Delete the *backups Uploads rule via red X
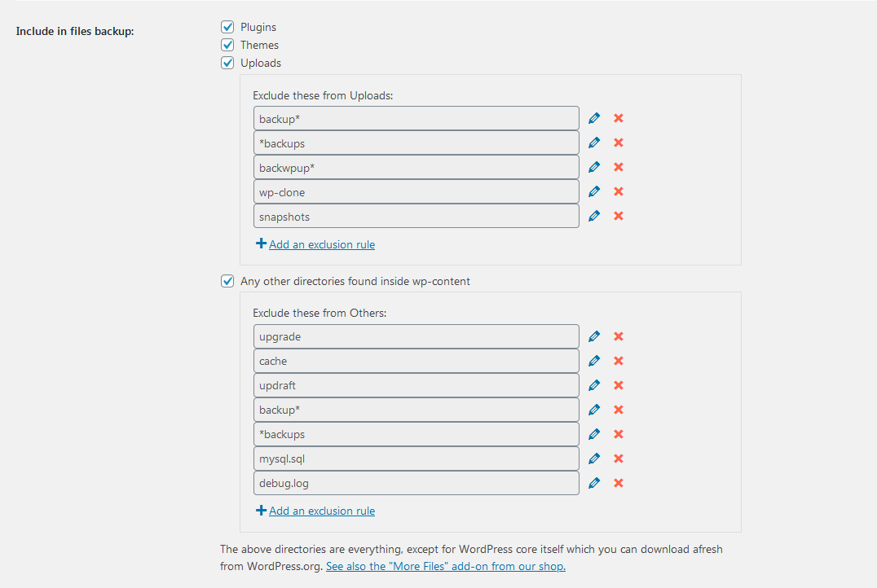This screenshot has width=877, height=588. 618,142
